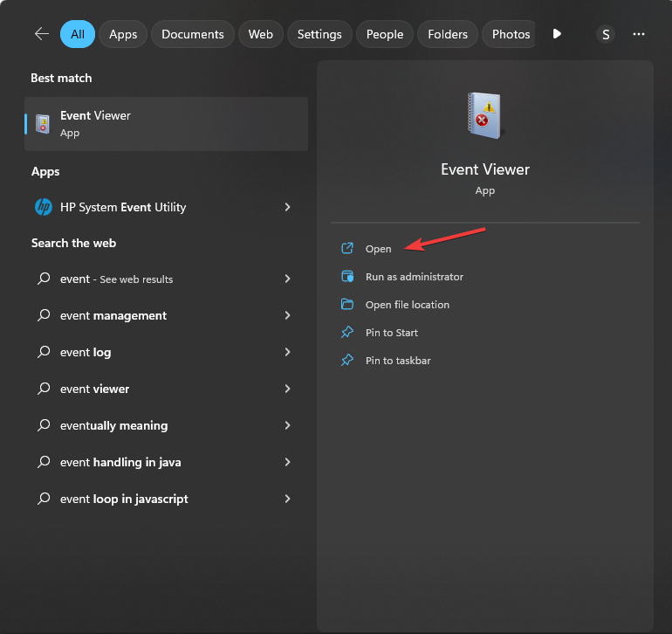Expand the 'event log' suggestion arrow
672x634 pixels.
click(x=287, y=352)
